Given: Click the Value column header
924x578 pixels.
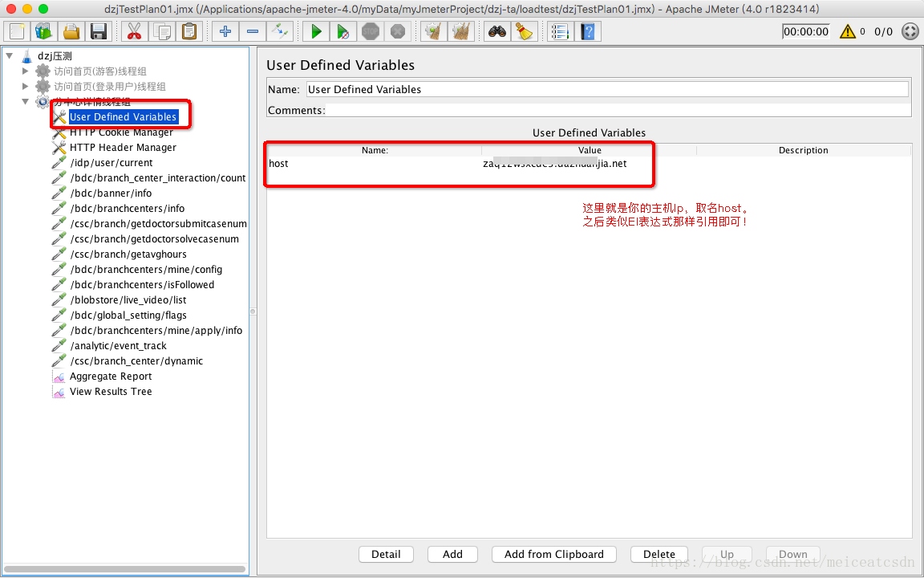Looking at the screenshot, I should (x=590, y=150).
